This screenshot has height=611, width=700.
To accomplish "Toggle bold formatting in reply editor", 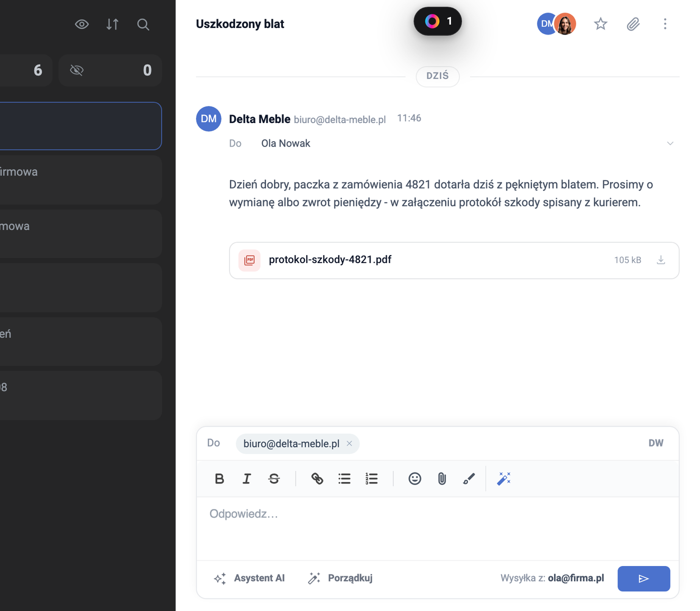I will click(x=219, y=478).
